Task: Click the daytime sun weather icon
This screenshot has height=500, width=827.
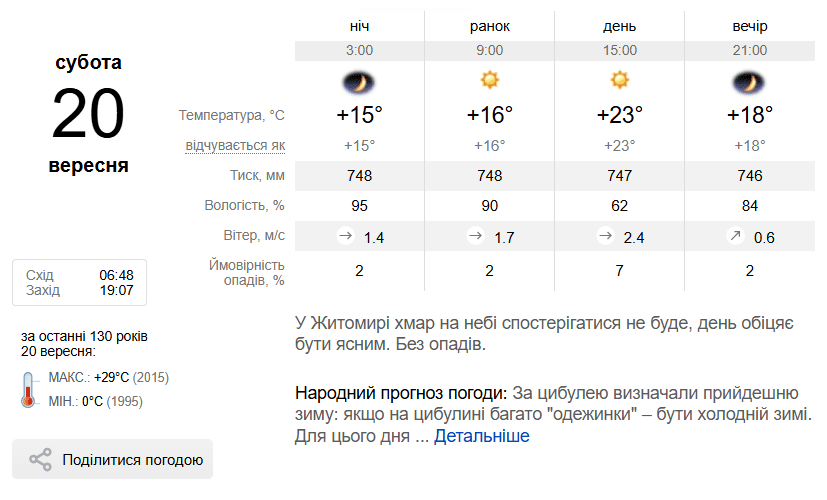Action: point(619,80)
